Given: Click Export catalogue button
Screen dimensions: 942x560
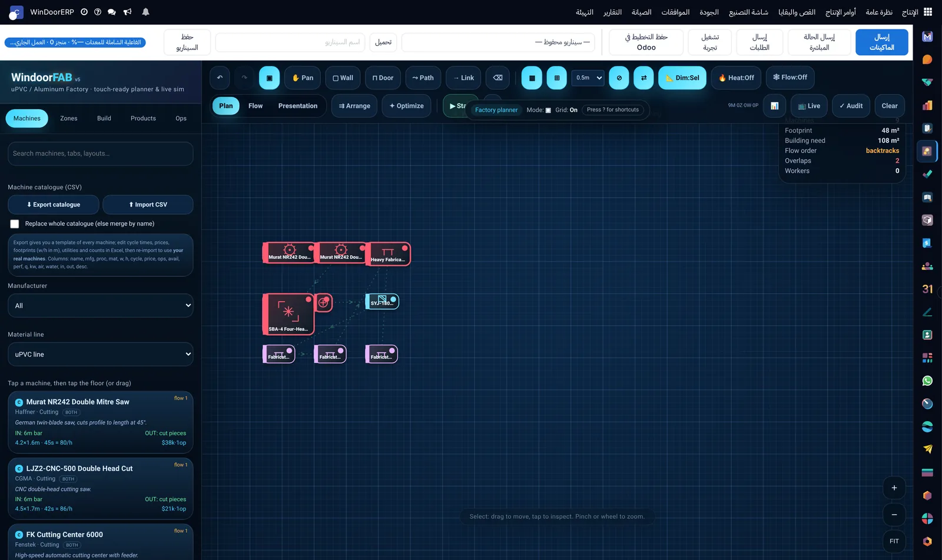Looking at the screenshot, I should click(x=54, y=205).
